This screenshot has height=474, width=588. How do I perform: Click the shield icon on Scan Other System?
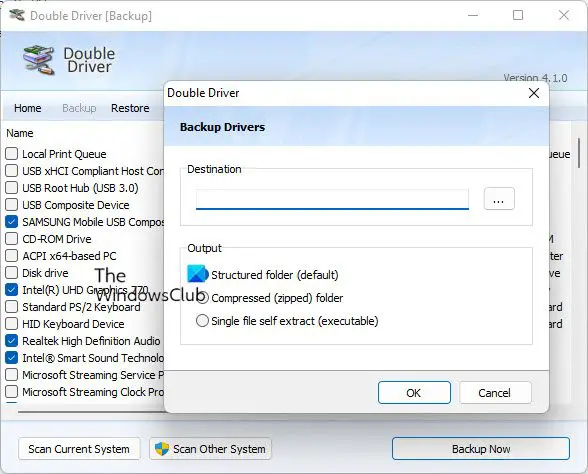point(162,448)
